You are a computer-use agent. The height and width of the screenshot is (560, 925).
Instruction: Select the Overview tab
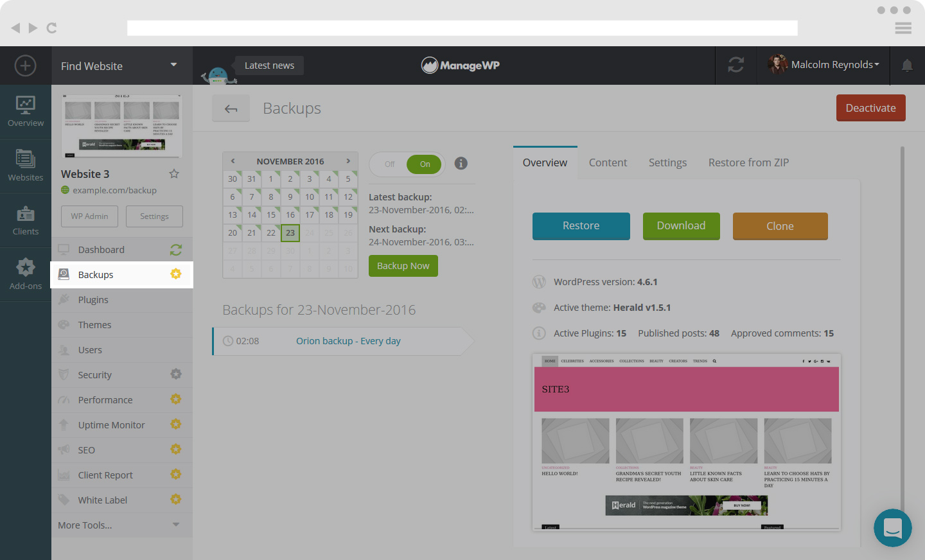tap(545, 163)
